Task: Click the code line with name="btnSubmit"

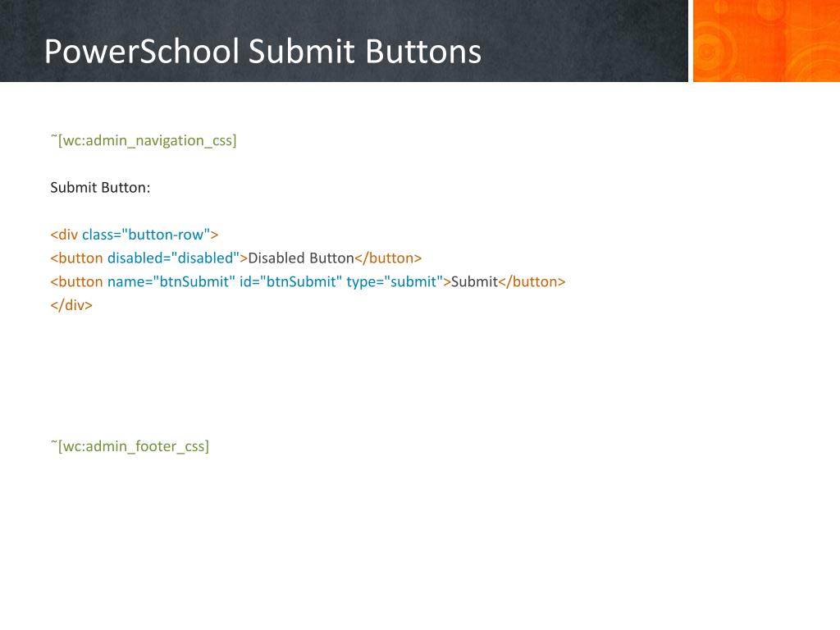Action: point(308,282)
